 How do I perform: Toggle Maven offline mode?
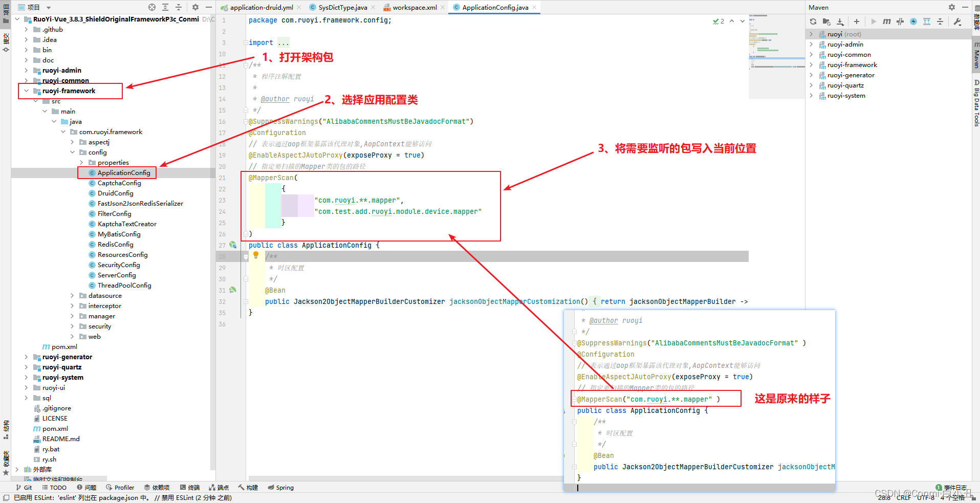click(900, 21)
